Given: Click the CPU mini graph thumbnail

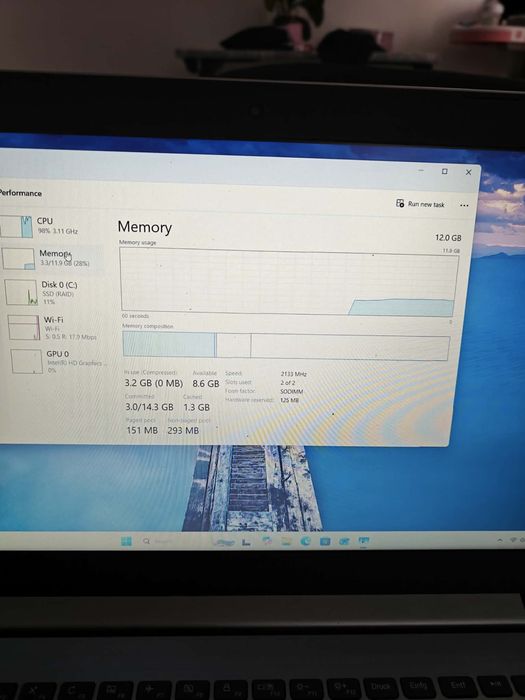Looking at the screenshot, I should (x=17, y=226).
